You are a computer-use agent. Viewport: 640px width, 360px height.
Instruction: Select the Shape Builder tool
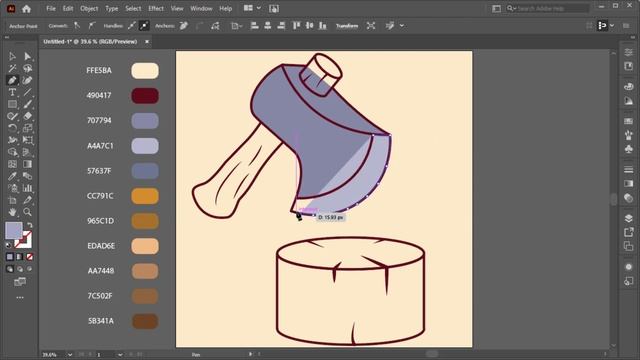(12, 152)
